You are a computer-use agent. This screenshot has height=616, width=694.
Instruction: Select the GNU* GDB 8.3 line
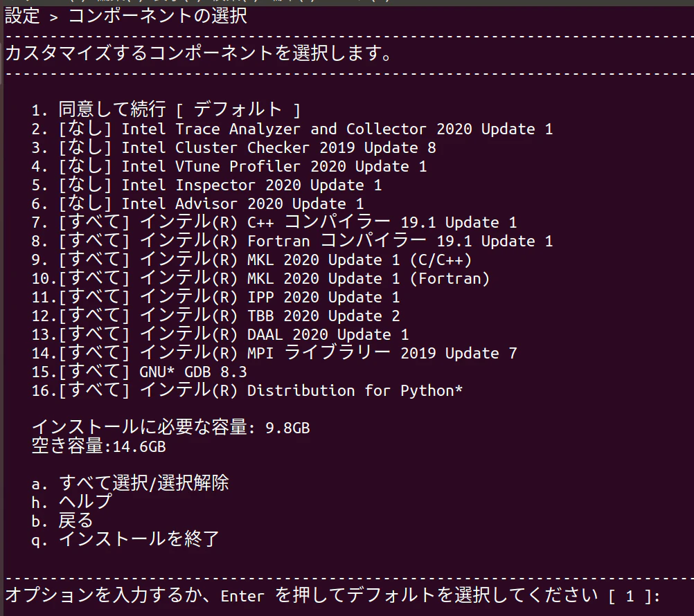(x=139, y=372)
